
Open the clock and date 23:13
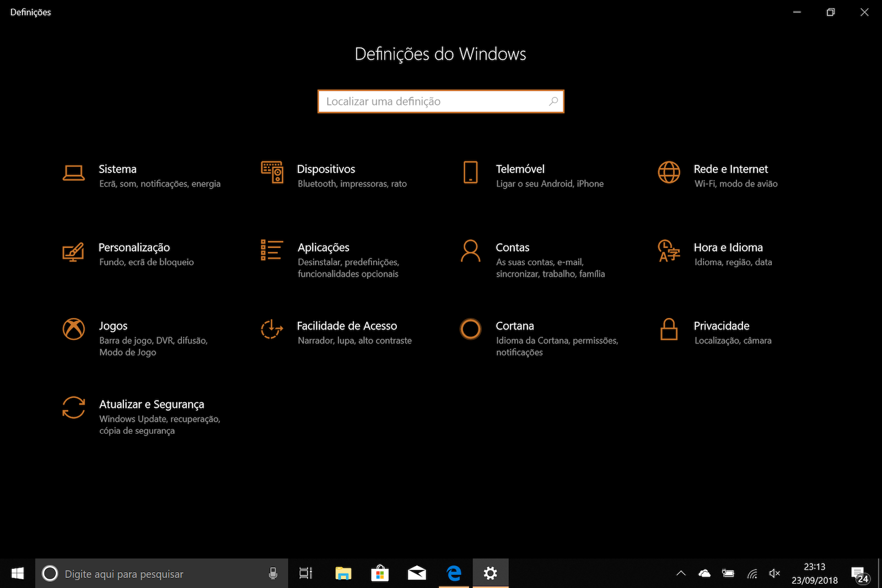(815, 574)
